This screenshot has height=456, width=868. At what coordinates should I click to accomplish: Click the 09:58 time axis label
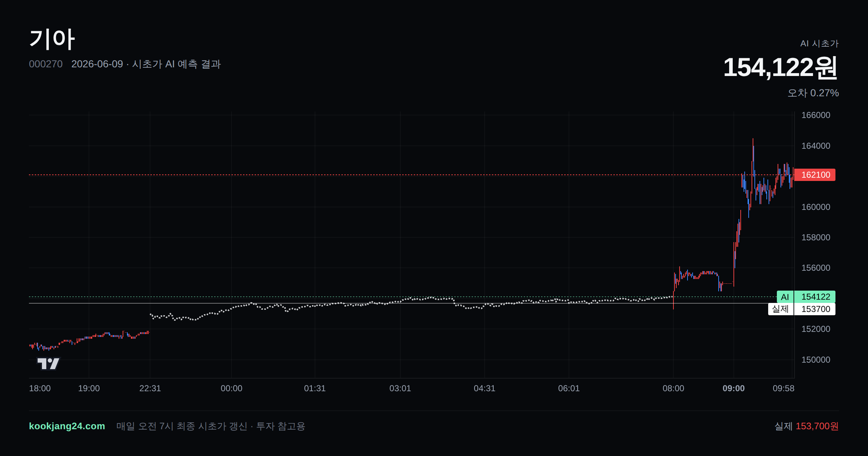tap(784, 388)
